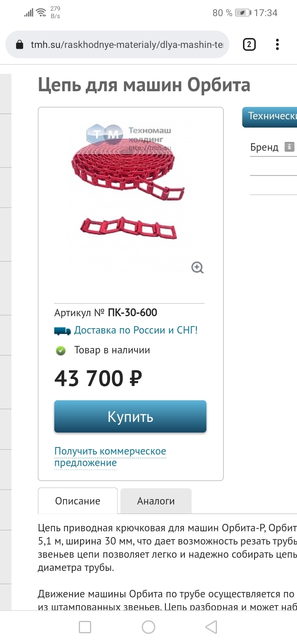Open Получить коммерческое предложение link
Viewport: 297px width, 644px height.
(110, 457)
